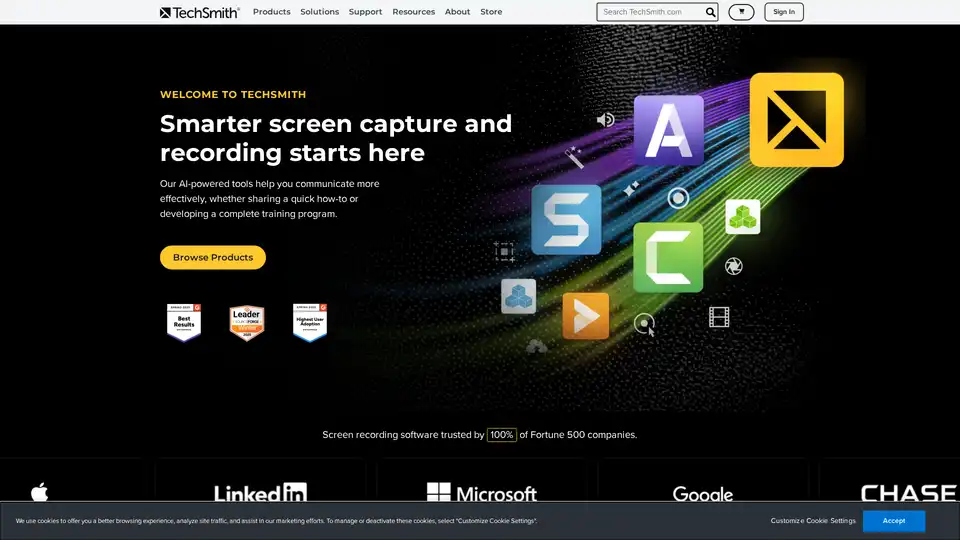This screenshot has width=960, height=540.
Task: Open Customize Cookie Settings
Action: click(x=813, y=521)
